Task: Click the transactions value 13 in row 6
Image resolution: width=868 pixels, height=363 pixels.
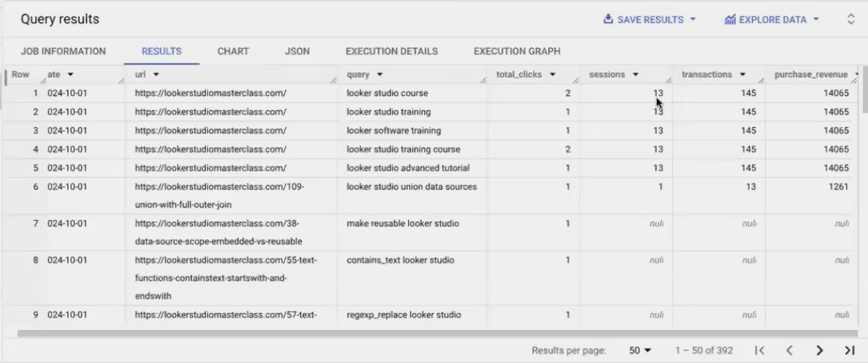Action: pyautogui.click(x=751, y=187)
